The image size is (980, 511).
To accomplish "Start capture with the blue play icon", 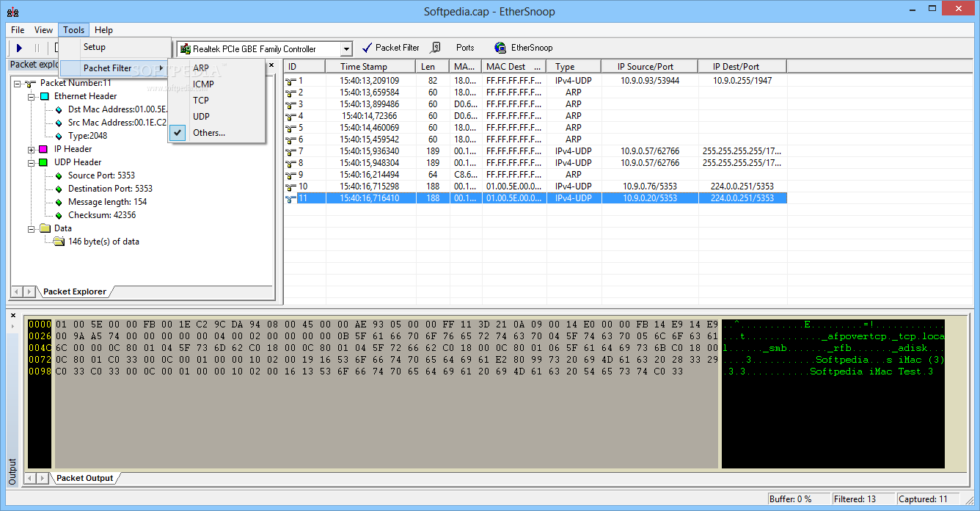I will pyautogui.click(x=20, y=48).
